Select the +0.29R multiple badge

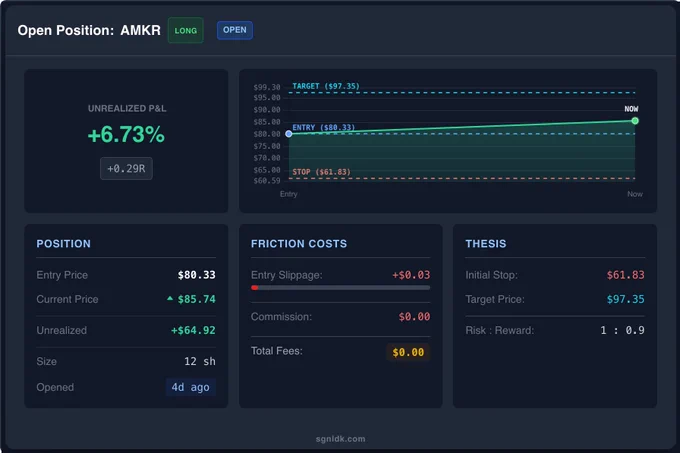click(x=126, y=169)
